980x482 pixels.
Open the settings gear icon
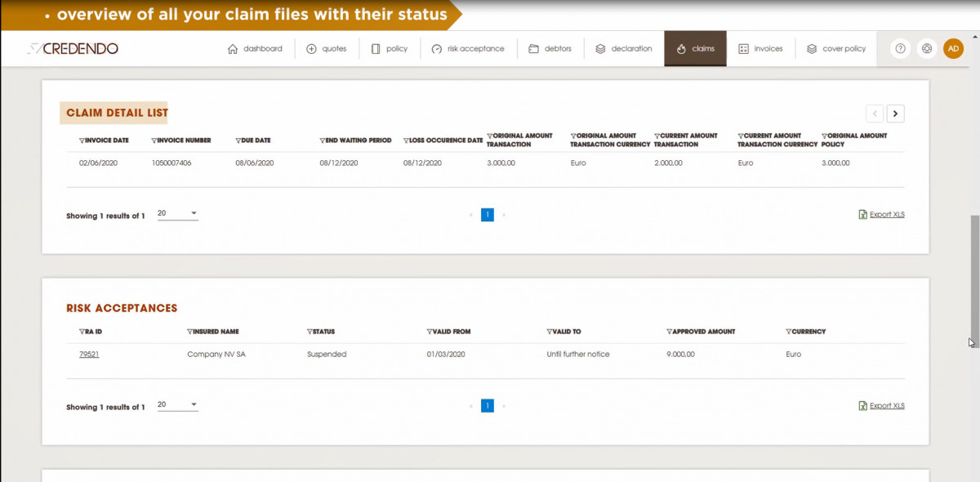[926, 49]
